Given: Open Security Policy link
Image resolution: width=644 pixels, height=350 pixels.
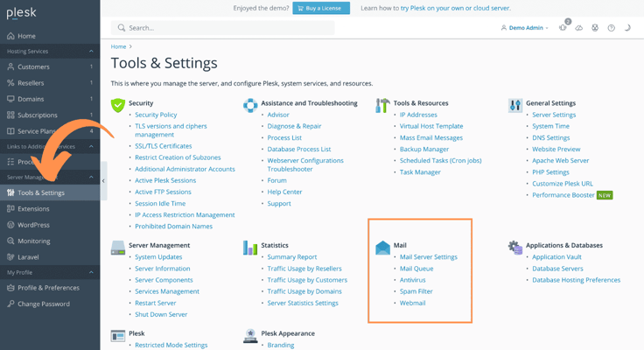Looking at the screenshot, I should coord(156,115).
